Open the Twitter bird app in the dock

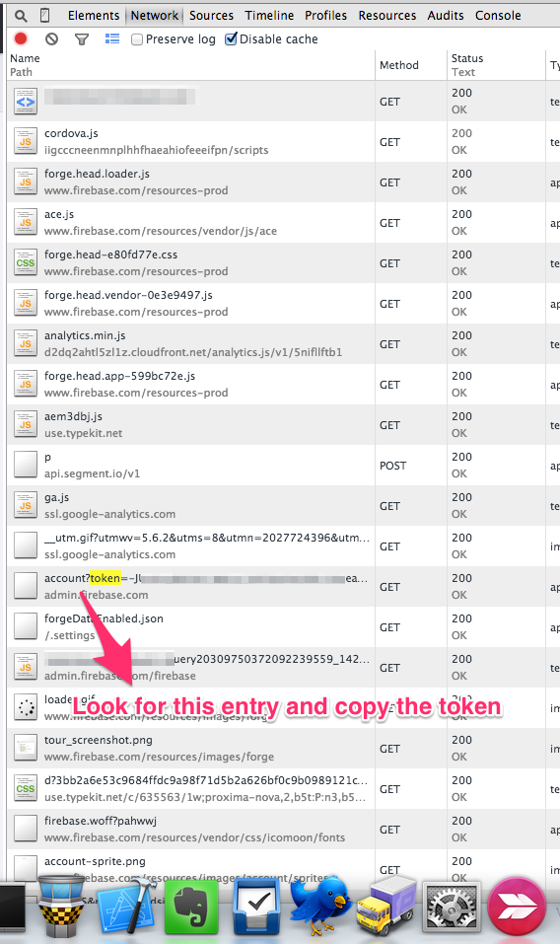[320, 905]
